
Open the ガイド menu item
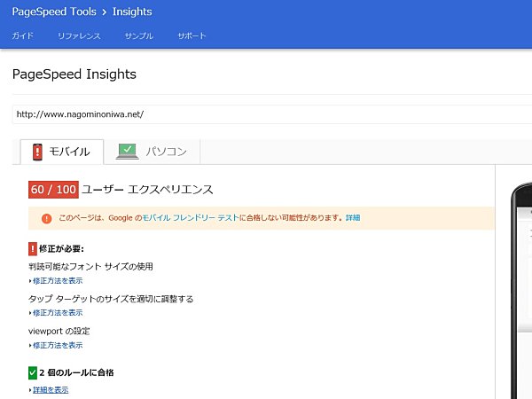(23, 35)
